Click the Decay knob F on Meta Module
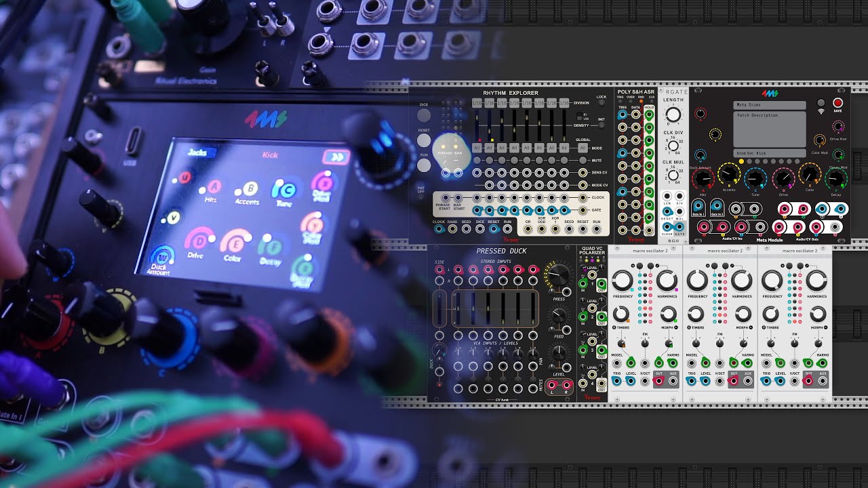Viewport: 868px width, 488px height. [836, 178]
